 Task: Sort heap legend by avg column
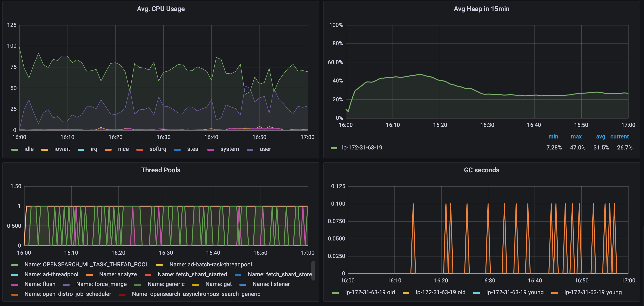tap(600, 137)
